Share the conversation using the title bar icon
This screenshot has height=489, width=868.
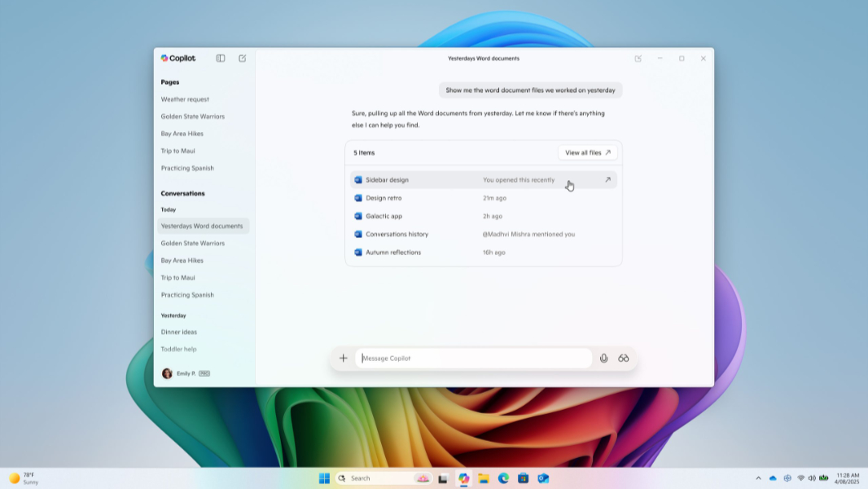coord(638,58)
